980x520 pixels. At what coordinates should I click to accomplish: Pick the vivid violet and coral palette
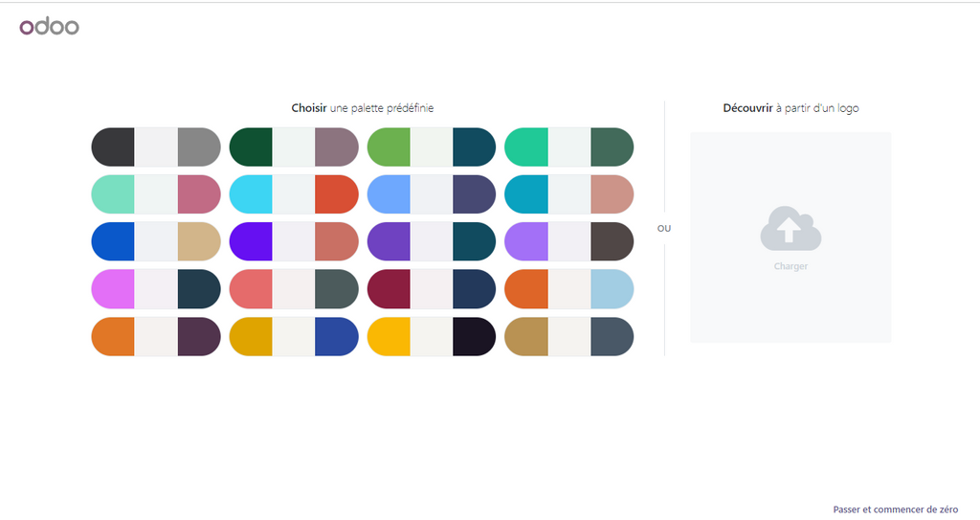point(294,241)
